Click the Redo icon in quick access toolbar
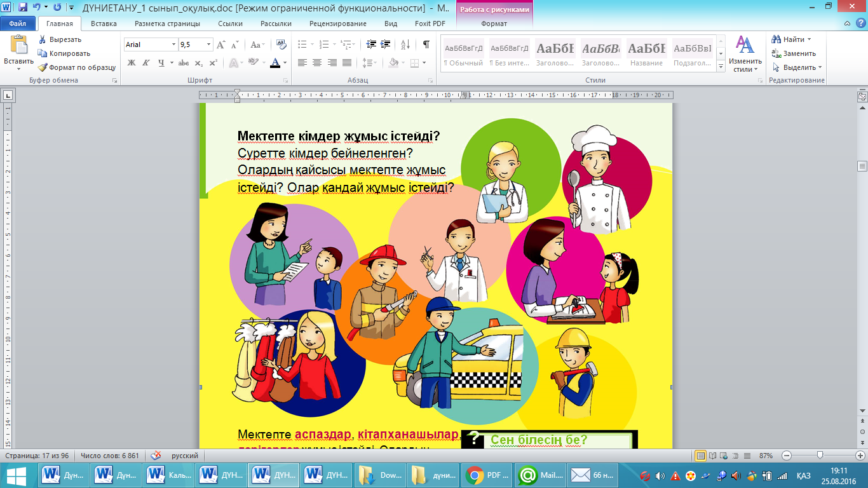This screenshot has height=488, width=868. (58, 8)
